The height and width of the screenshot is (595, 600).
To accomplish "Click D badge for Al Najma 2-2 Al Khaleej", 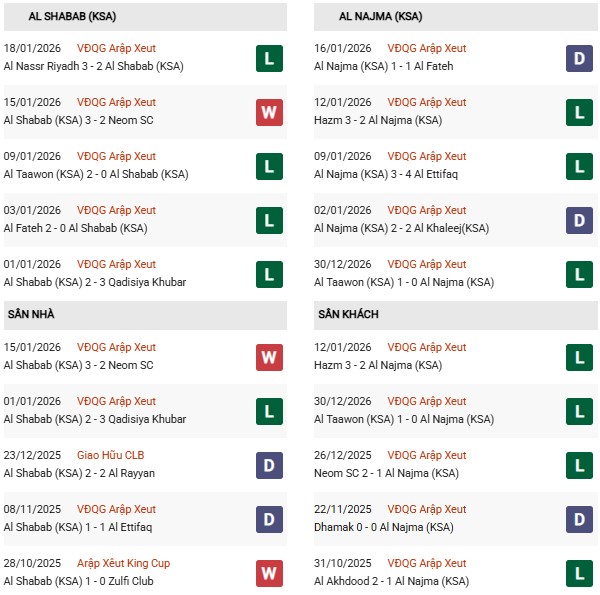I will [x=577, y=220].
